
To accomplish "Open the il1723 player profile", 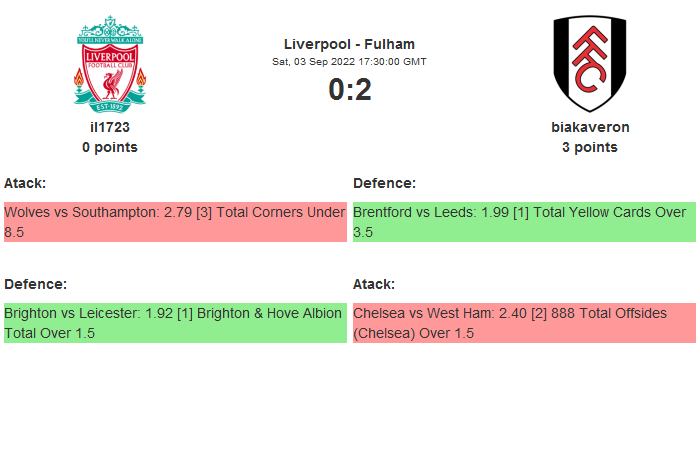I will (110, 127).
